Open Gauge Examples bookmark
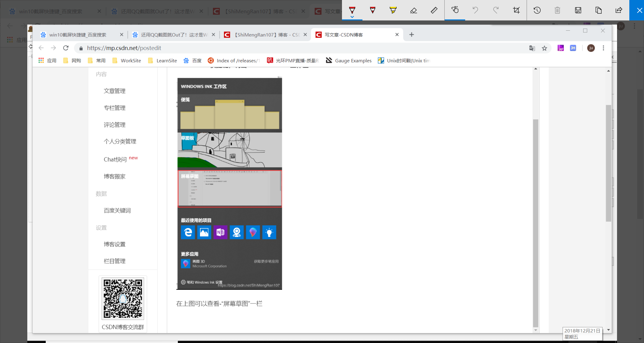This screenshot has width=644, height=343. (348, 61)
